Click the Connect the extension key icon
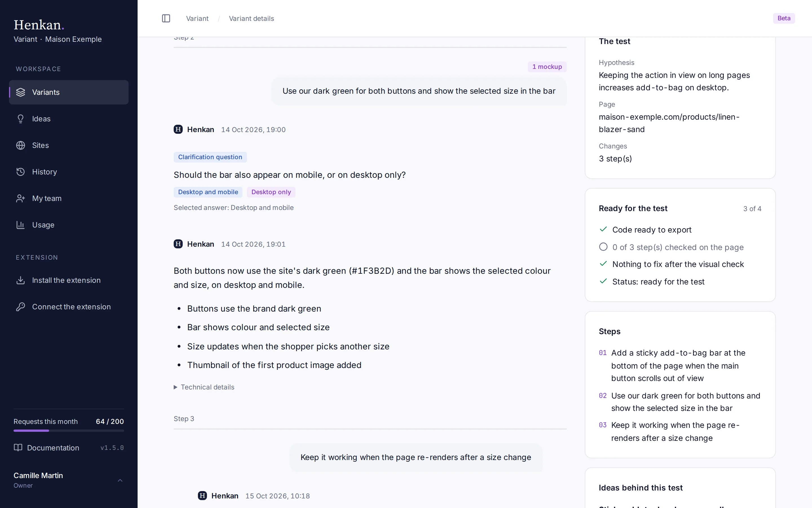Screen dimensions: 812x508 click(x=21, y=307)
